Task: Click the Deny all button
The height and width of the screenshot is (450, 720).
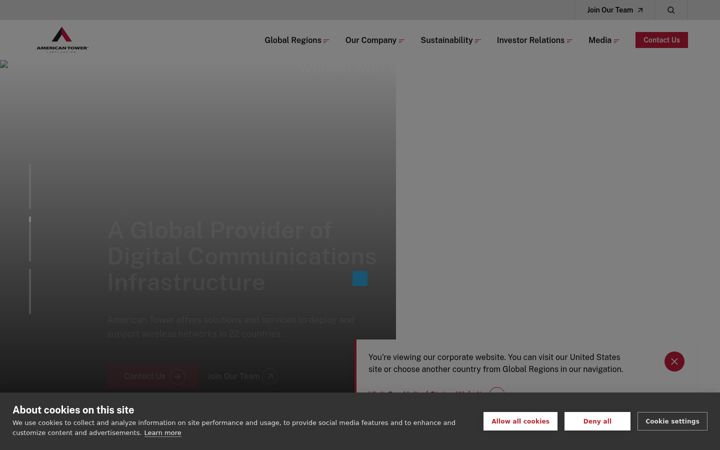Action: click(x=597, y=421)
